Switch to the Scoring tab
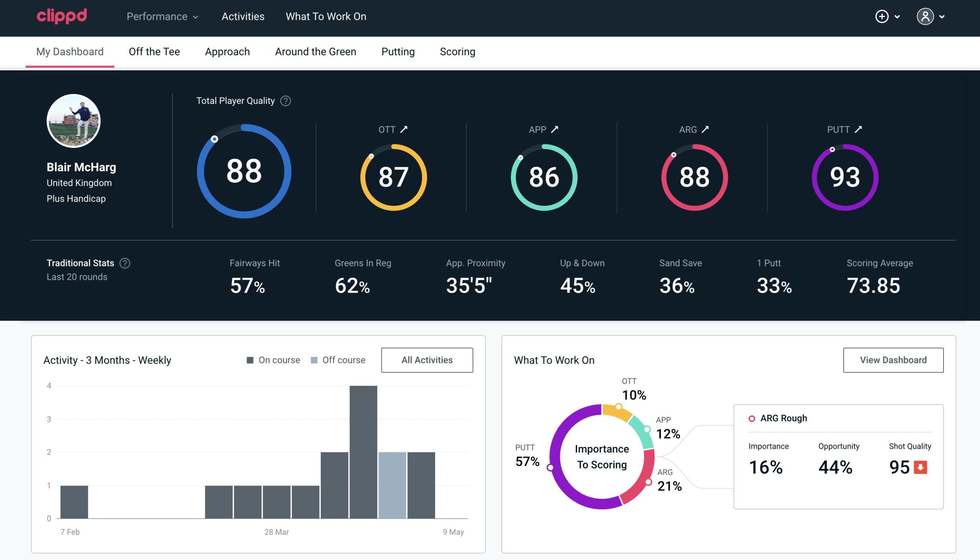This screenshot has width=980, height=560. click(x=458, y=51)
